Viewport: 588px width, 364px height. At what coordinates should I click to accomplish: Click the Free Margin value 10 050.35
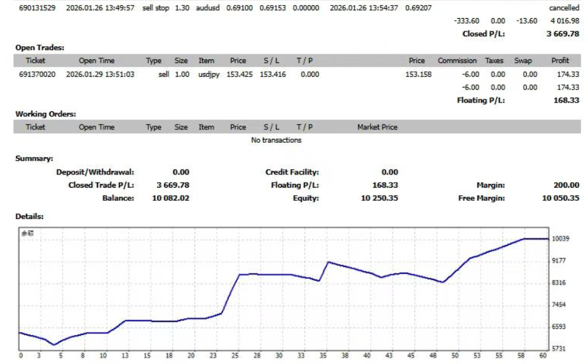(x=560, y=198)
